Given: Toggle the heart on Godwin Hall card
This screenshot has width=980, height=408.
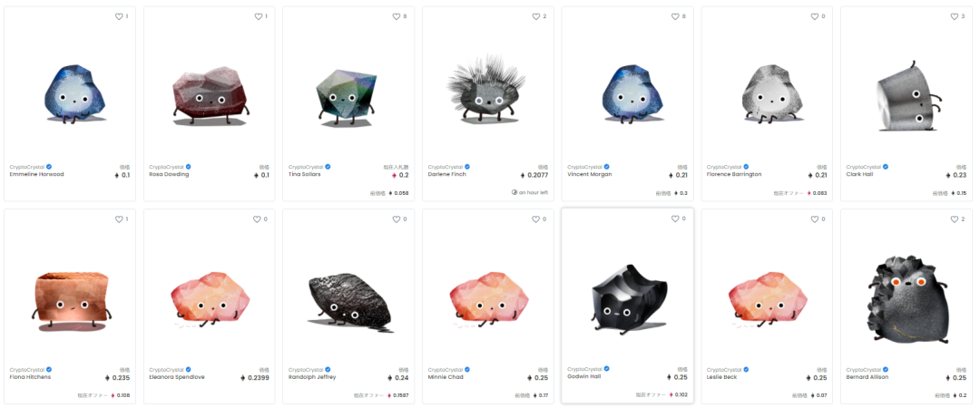Looking at the screenshot, I should click(675, 219).
